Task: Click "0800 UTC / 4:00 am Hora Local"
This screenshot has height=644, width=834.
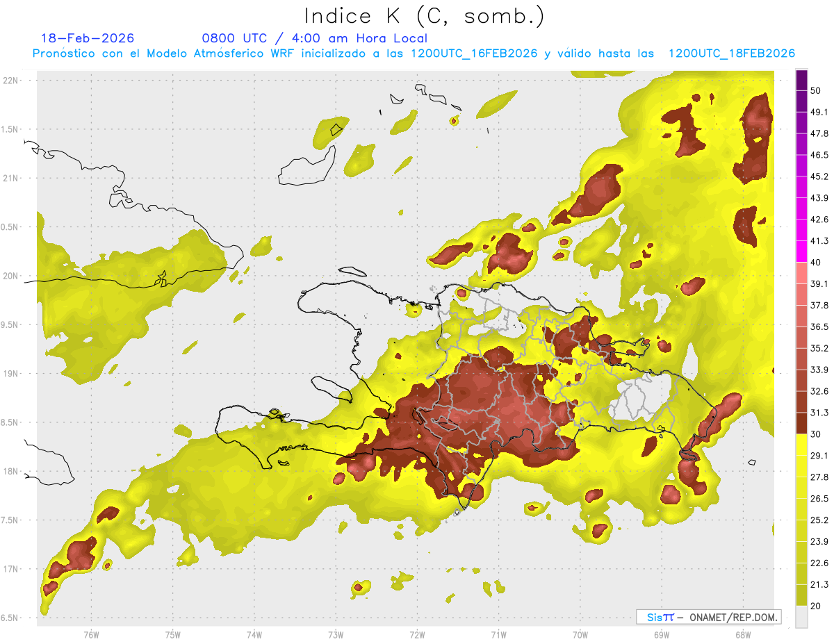Action: [315, 38]
